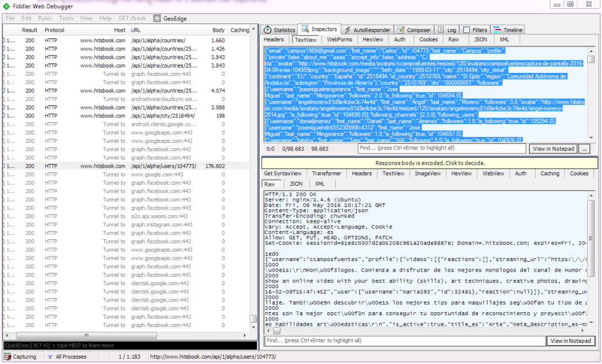Screen dimensions: 602x364
Task: Open the response Caching tab
Action: [550, 173]
